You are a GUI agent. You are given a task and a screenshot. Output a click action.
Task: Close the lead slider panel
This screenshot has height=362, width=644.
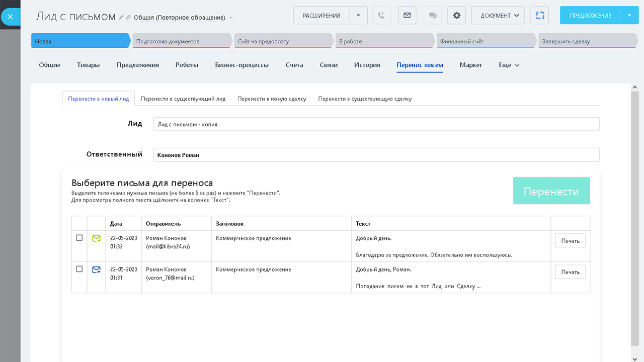click(10, 17)
